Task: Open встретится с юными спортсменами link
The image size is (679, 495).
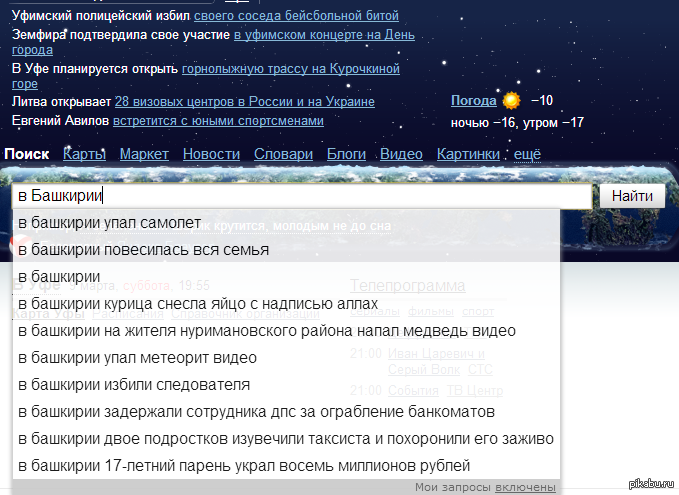Action: (x=218, y=120)
